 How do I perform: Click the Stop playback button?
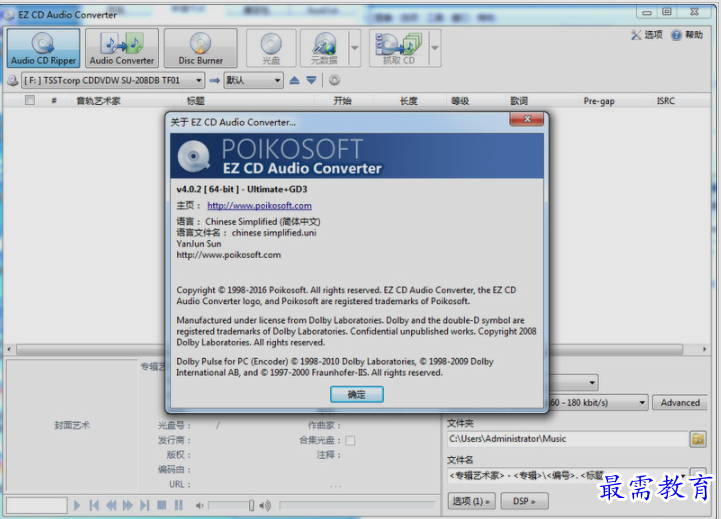161,506
